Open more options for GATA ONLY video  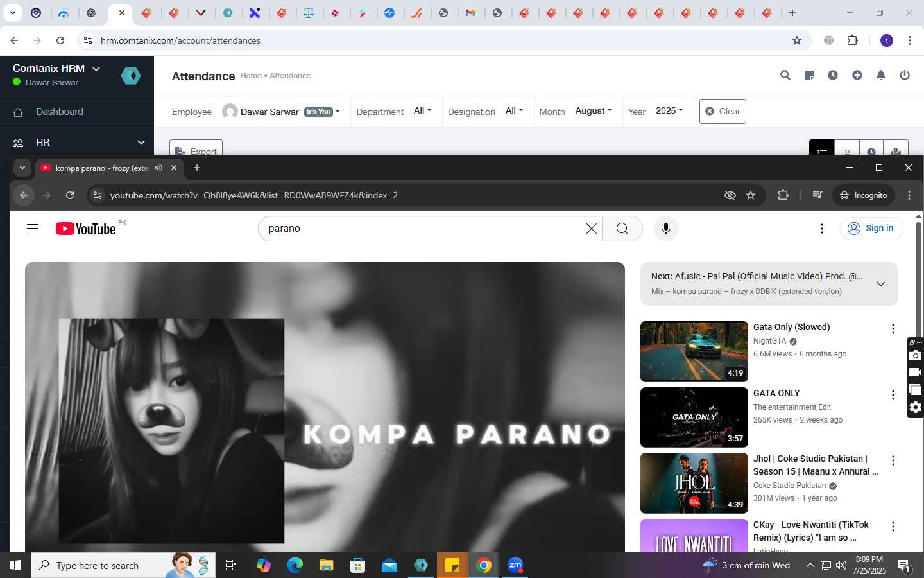click(x=893, y=395)
